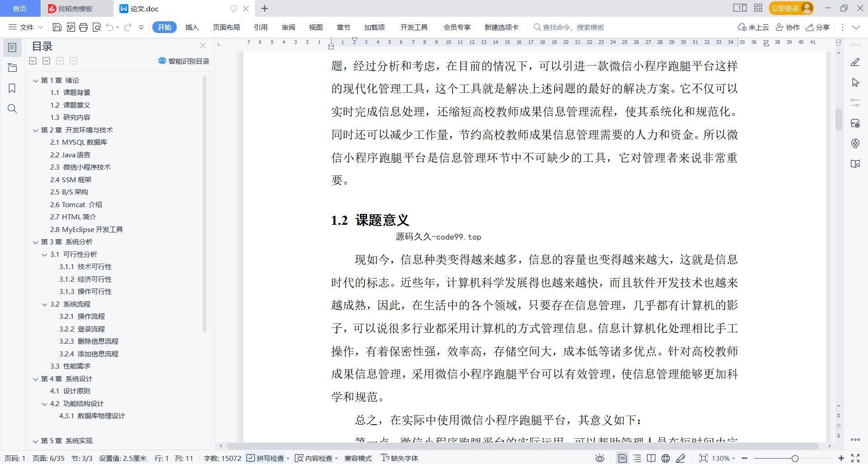Open new tab with plus button
Viewport: 868px width, 464px height.
(x=264, y=8)
